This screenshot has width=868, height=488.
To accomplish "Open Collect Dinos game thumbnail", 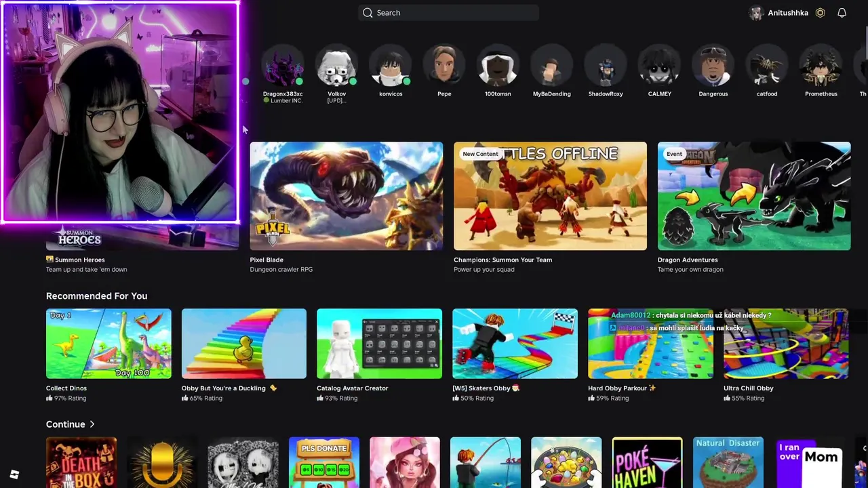I will (x=108, y=344).
